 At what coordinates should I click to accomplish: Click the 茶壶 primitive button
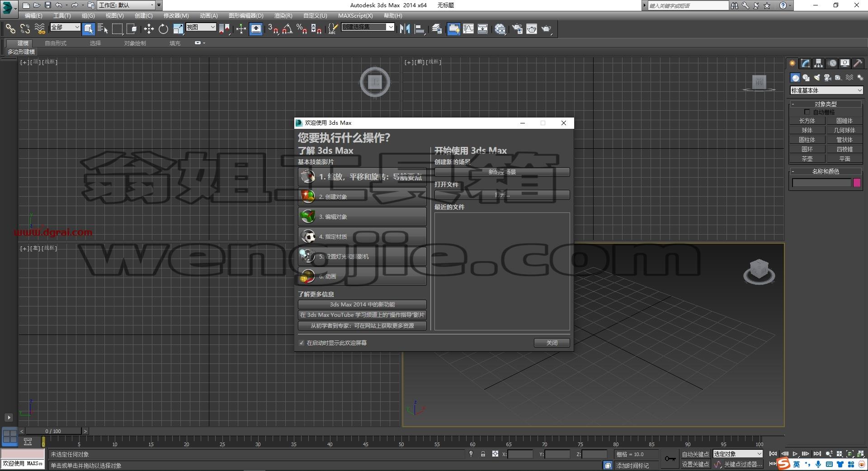click(807, 159)
